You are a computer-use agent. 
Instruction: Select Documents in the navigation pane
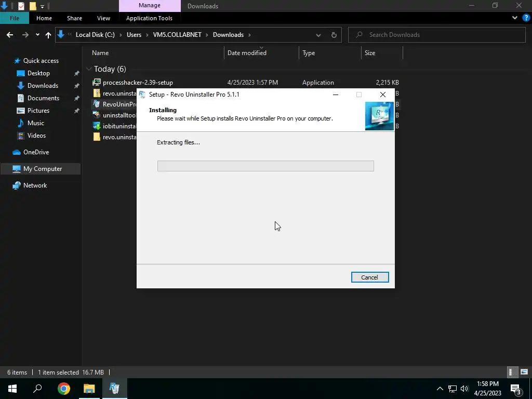pos(43,98)
